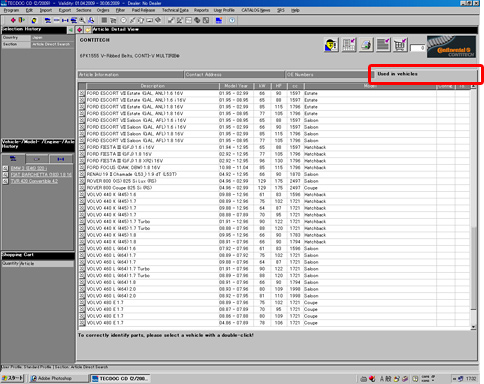Select the Used in vehicles tab
Viewport: 484px width, 384px height.
425,74
